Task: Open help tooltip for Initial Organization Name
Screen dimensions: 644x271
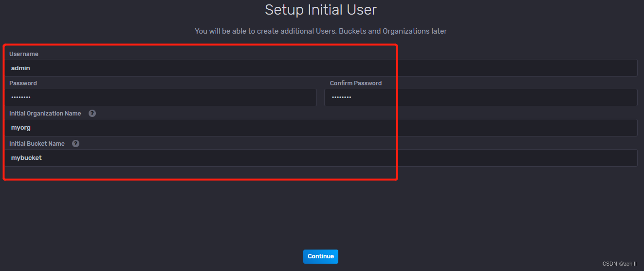Action: tap(92, 113)
